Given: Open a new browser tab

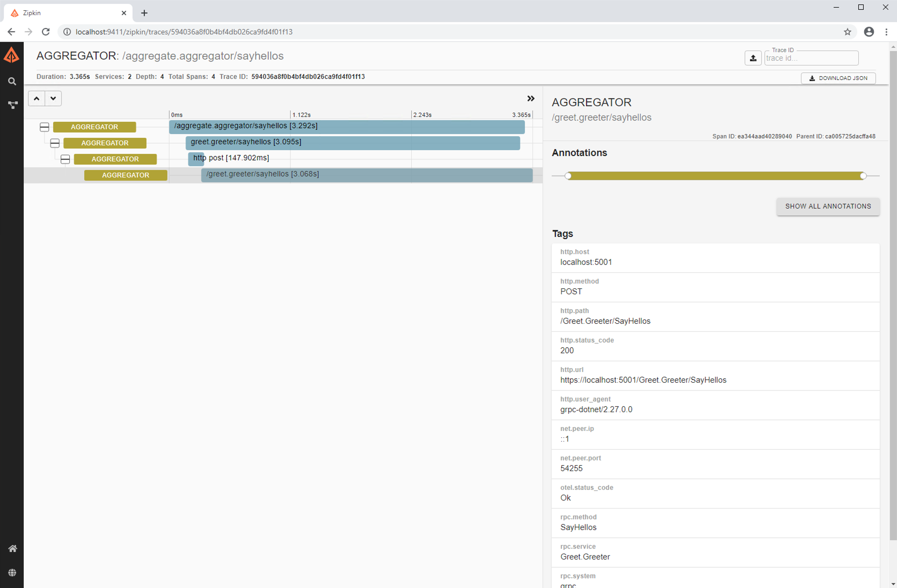Looking at the screenshot, I should [144, 13].
